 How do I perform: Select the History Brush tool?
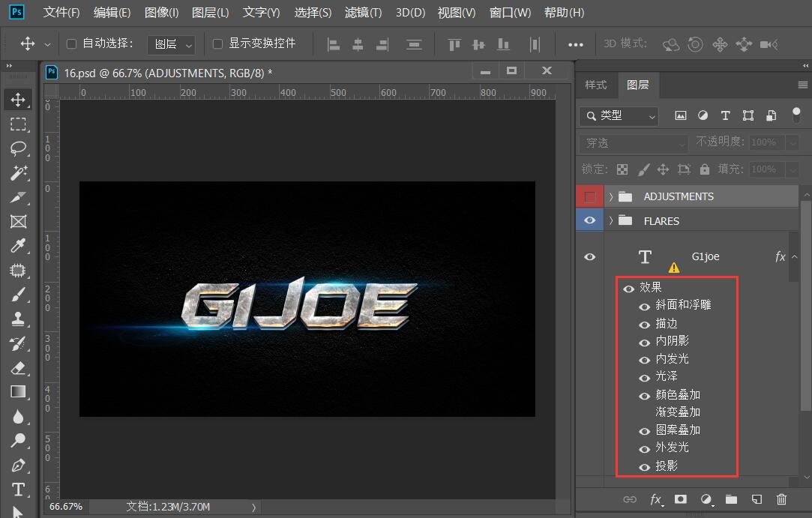[18, 343]
